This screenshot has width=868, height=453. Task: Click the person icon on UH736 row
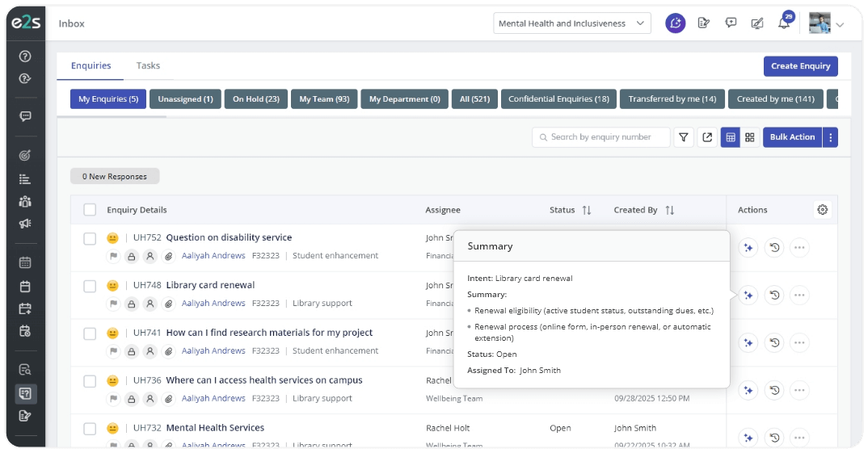coord(150,399)
